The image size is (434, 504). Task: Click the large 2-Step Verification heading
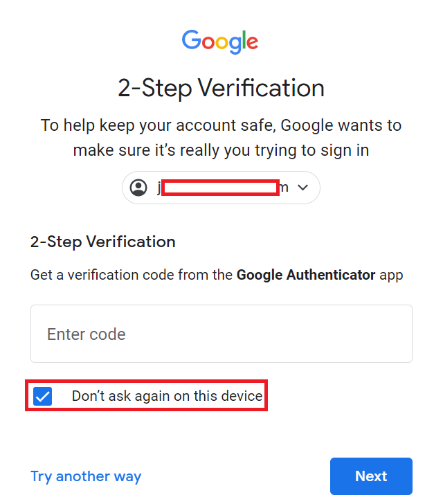(221, 88)
